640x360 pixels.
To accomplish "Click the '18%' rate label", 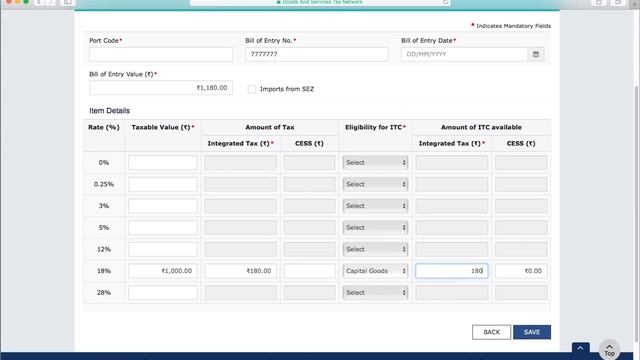I will click(104, 271).
